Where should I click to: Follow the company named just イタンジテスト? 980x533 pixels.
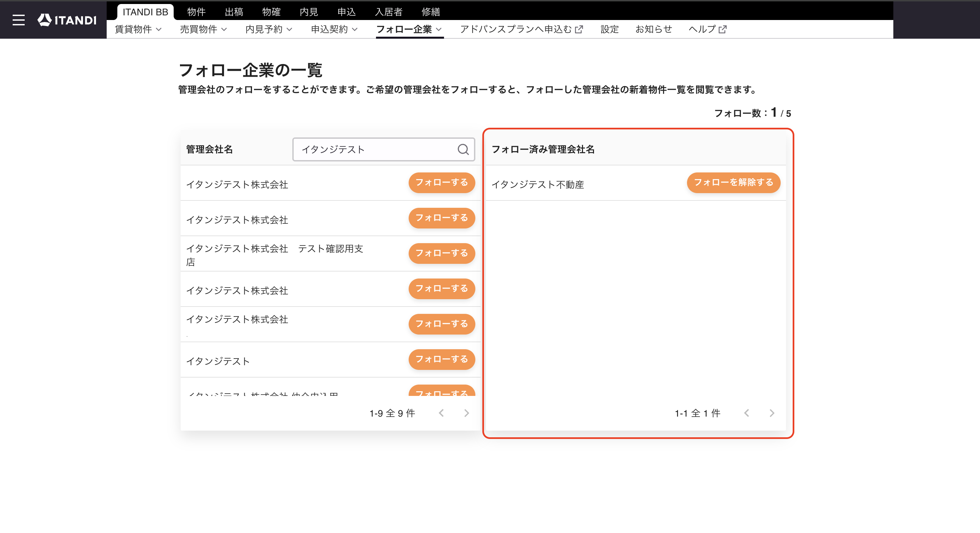click(x=442, y=360)
